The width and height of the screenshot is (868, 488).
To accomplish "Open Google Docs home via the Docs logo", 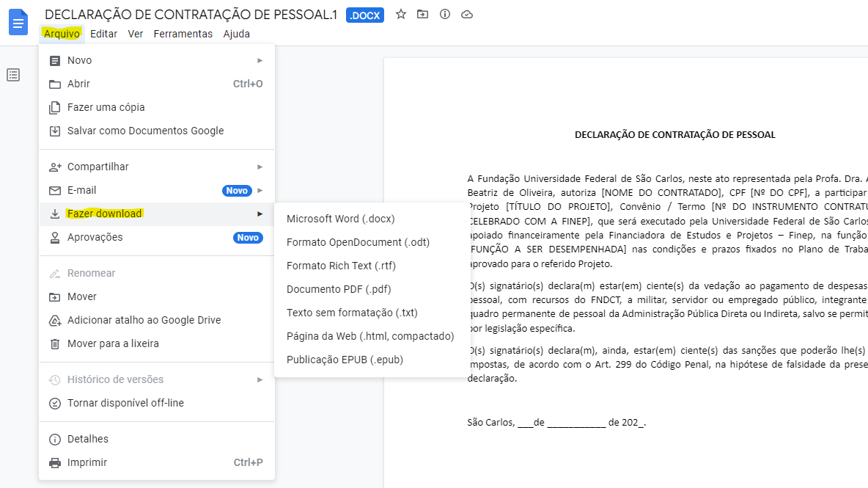I will point(18,22).
